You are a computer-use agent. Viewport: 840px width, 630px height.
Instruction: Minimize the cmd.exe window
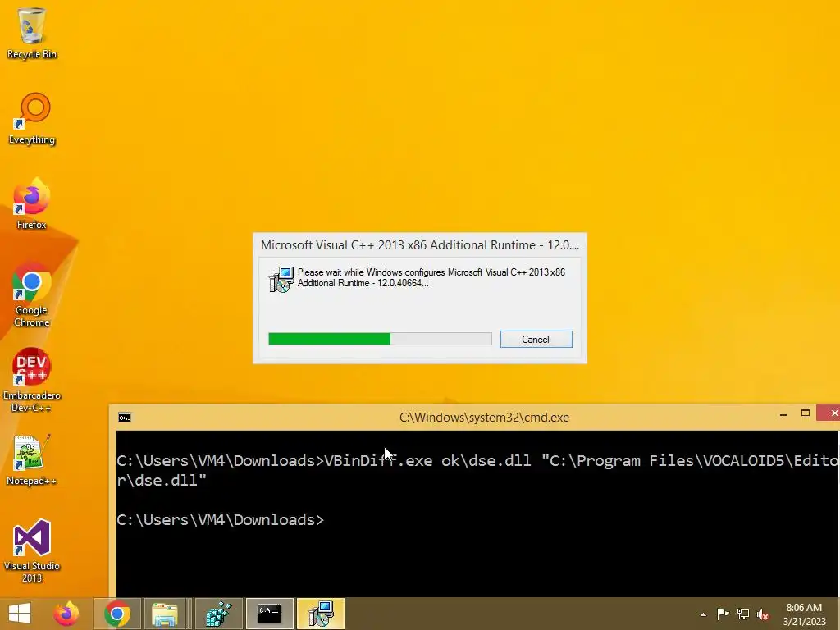click(783, 413)
